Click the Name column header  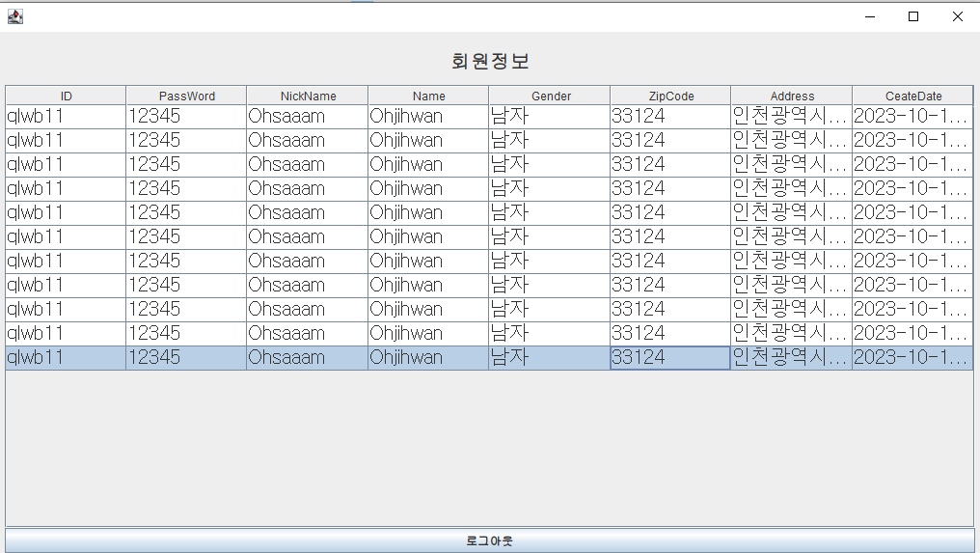pos(428,96)
